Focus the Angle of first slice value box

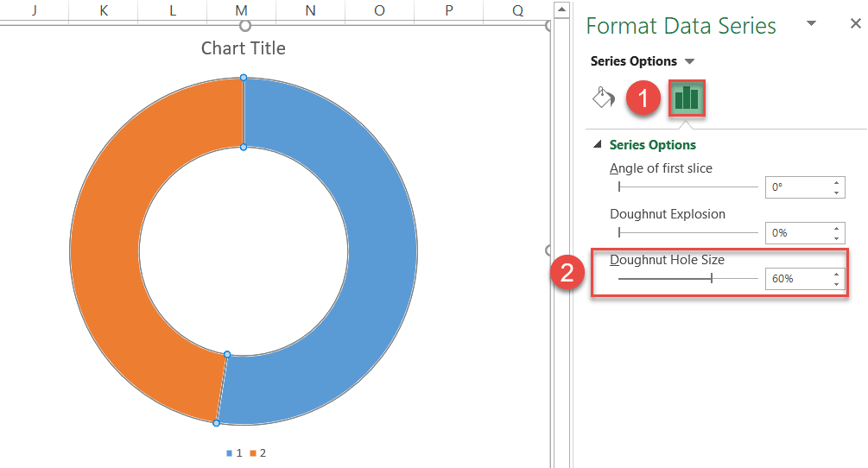pos(797,187)
